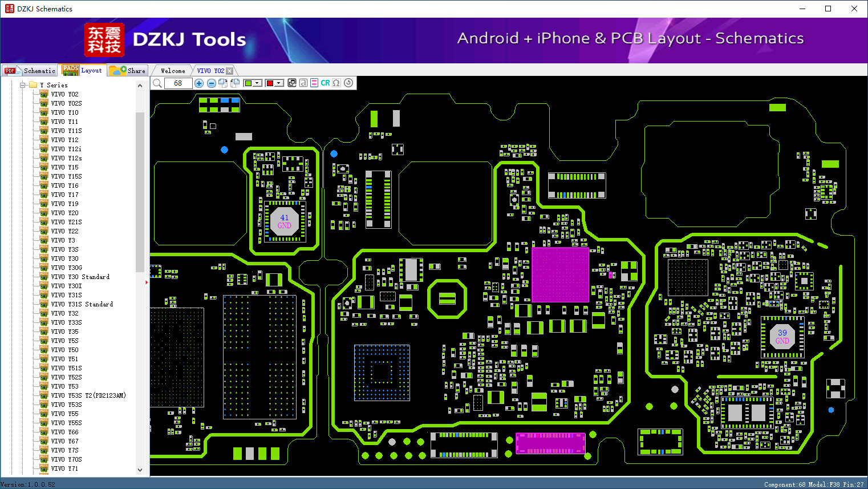The height and width of the screenshot is (489, 868).
Task: Open VIVO Y02 in the tree
Action: (64, 94)
